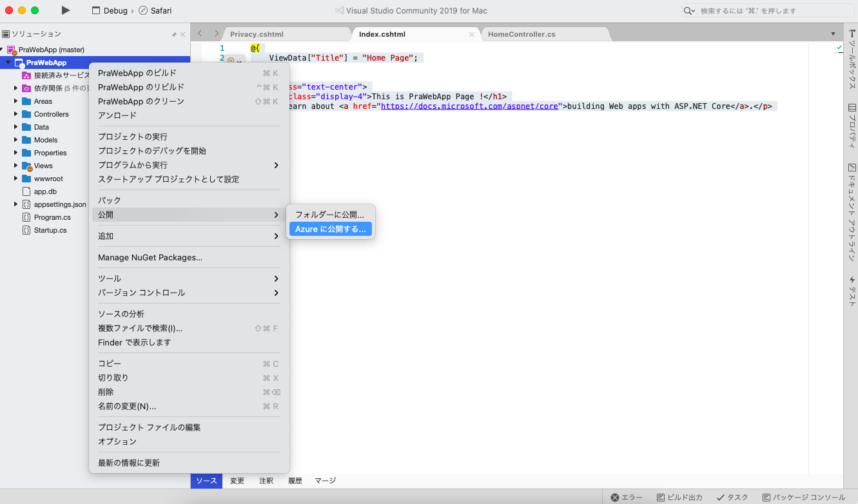Open 'プログラムから実行' submenu
The height and width of the screenshot is (504, 858).
pyautogui.click(x=189, y=165)
